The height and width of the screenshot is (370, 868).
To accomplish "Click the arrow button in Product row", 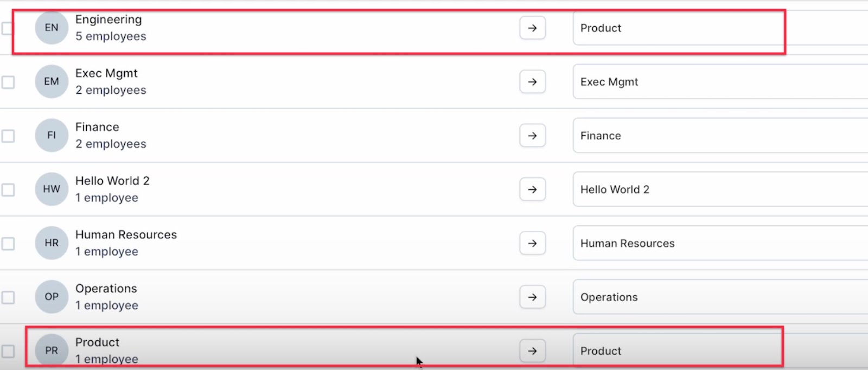I will (532, 350).
